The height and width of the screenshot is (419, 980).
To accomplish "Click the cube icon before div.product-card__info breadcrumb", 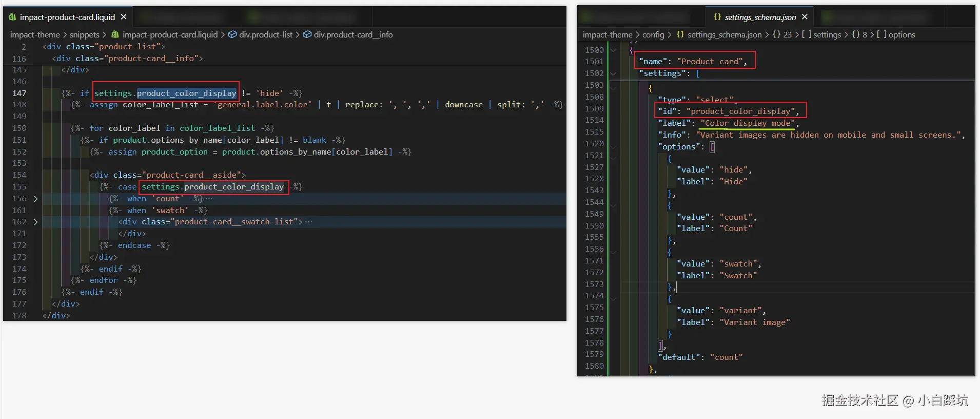I will (307, 34).
